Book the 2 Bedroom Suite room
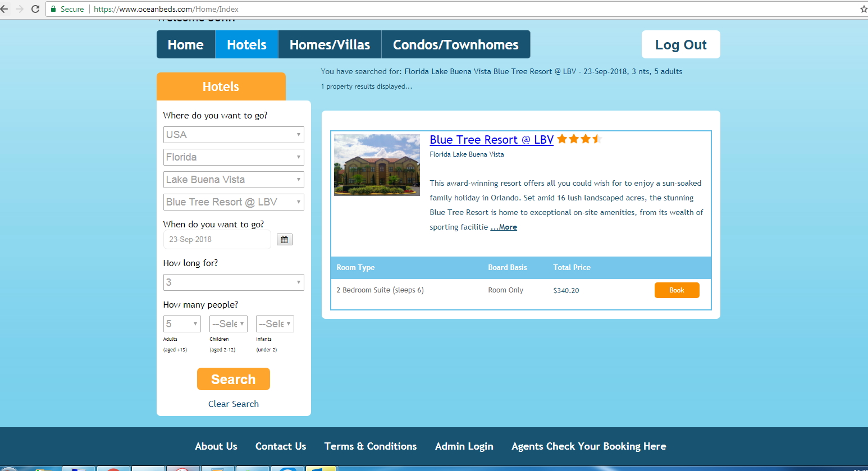Screen dimensions: 868x471 (677, 290)
